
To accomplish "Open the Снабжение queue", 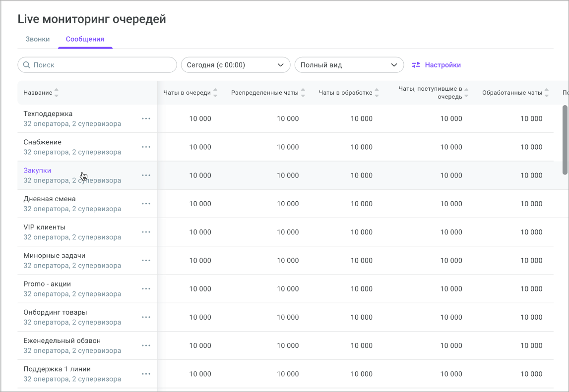I will click(43, 142).
